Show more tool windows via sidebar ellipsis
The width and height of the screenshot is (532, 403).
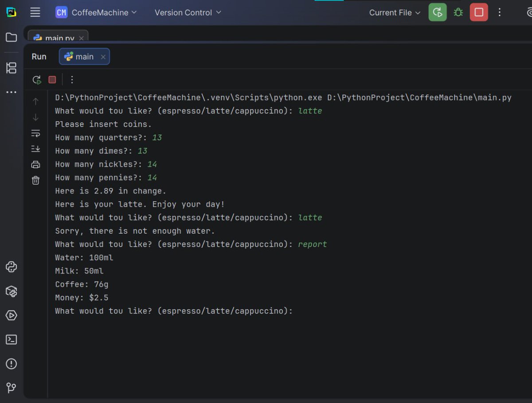tap(11, 92)
